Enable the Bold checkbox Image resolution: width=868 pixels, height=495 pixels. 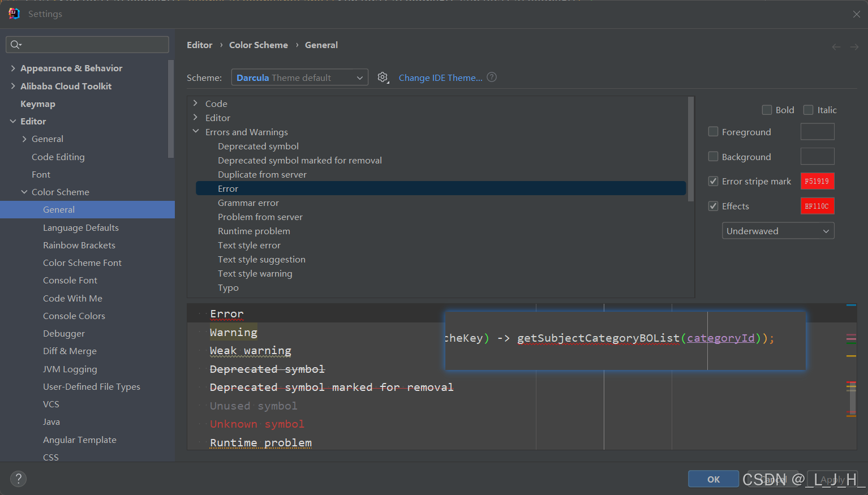tap(767, 110)
